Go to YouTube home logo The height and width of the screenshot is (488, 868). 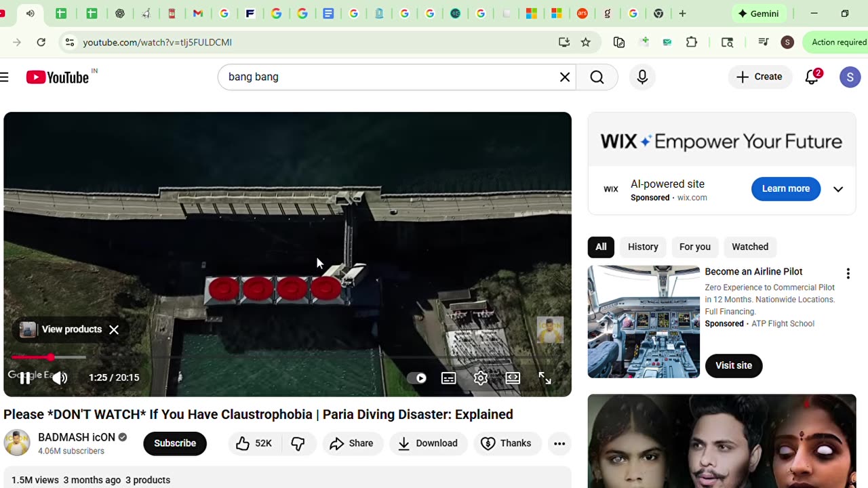click(58, 77)
